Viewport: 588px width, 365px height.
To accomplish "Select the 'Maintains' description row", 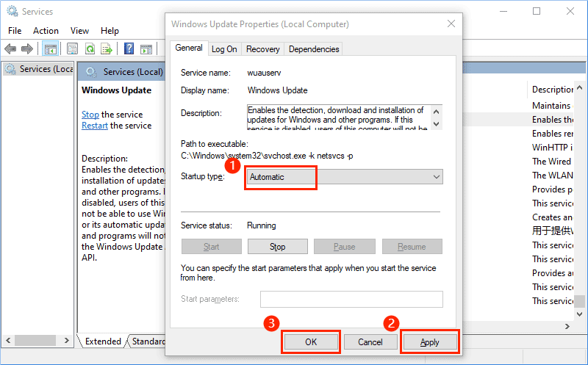I will click(553, 106).
